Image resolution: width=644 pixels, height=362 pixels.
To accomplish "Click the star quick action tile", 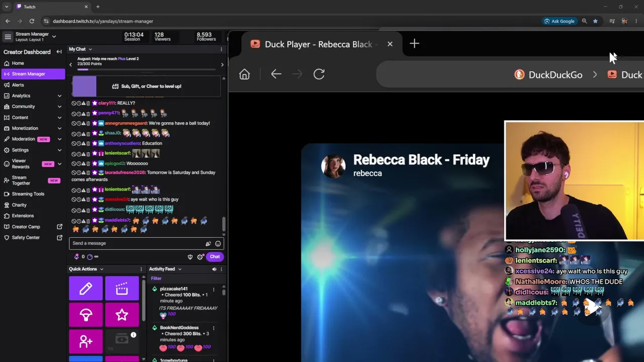I will [x=122, y=315].
